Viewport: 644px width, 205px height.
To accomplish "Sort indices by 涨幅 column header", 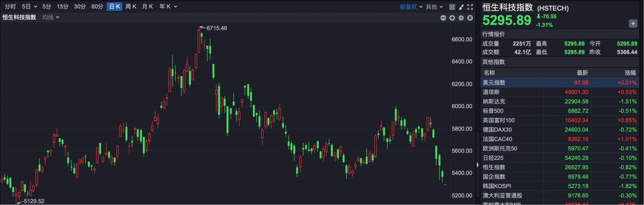I will tap(630, 73).
